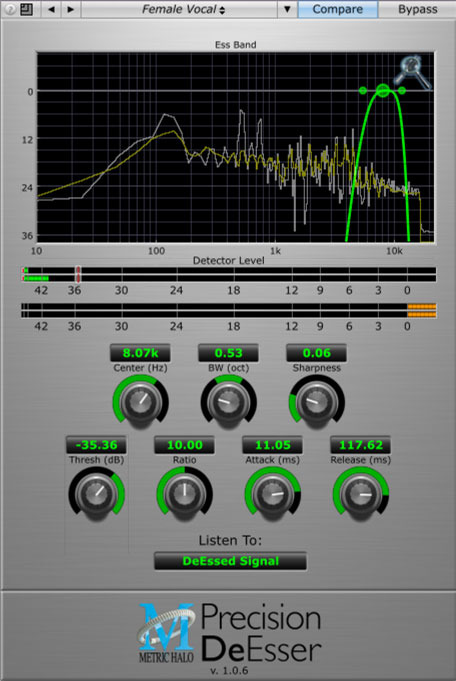Click the Thresh -35.36 value field

pos(96,445)
